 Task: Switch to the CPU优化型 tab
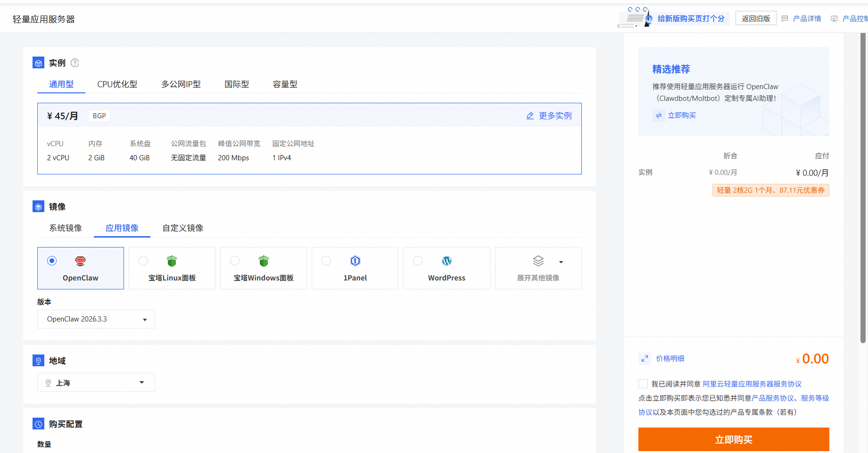(x=117, y=84)
